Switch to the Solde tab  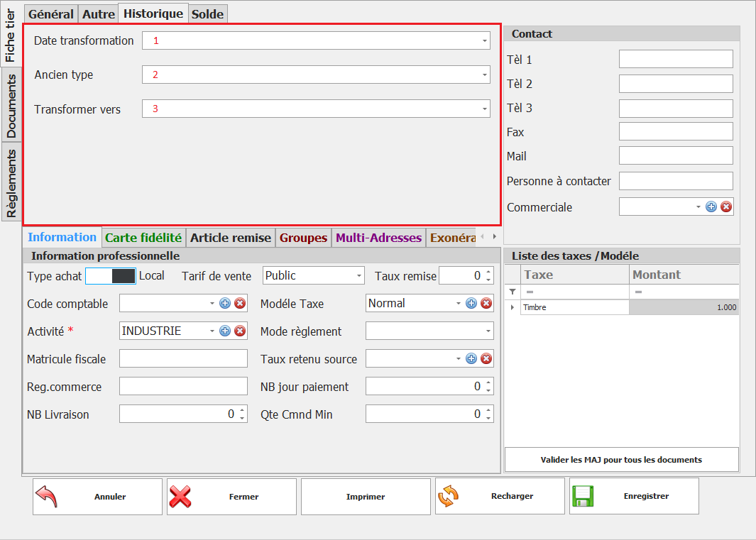click(x=207, y=14)
